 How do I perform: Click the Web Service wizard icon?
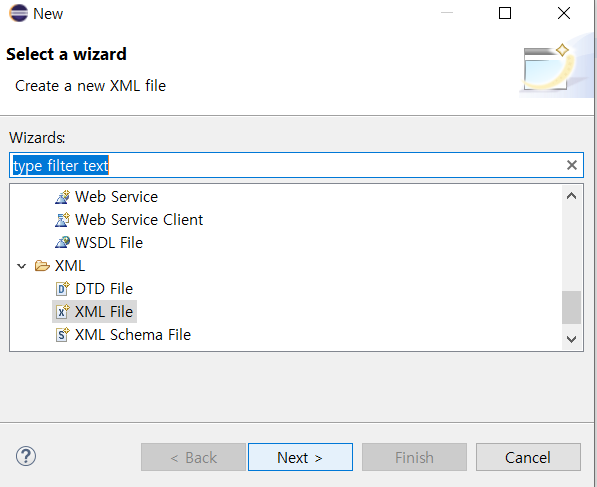point(62,197)
